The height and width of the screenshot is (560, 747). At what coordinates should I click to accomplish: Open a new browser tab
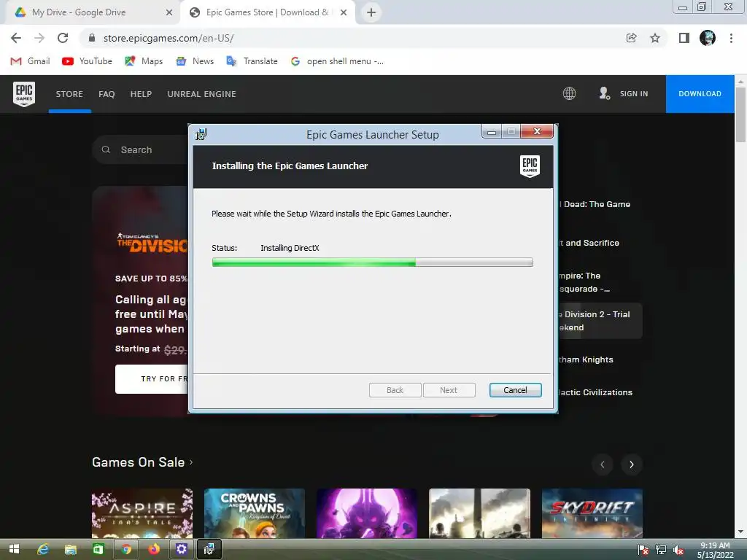pos(371,12)
